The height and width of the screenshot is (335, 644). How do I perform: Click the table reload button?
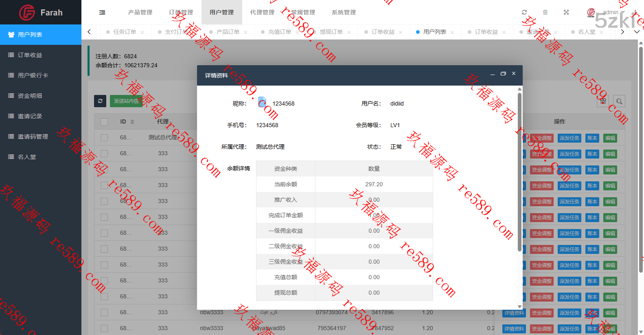click(x=100, y=101)
